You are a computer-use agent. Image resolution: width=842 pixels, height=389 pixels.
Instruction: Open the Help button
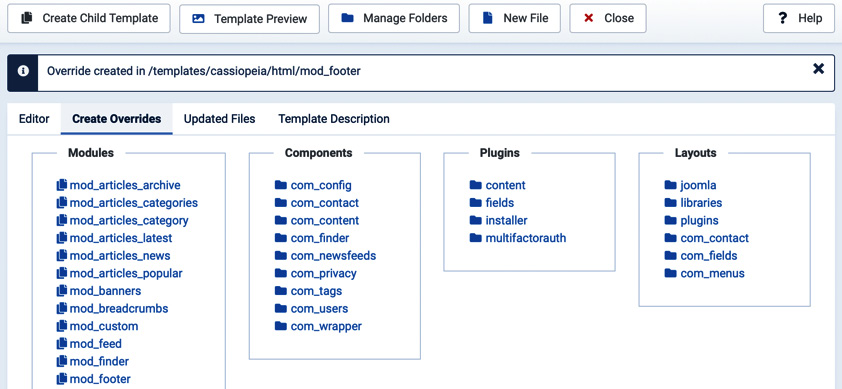coord(799,18)
